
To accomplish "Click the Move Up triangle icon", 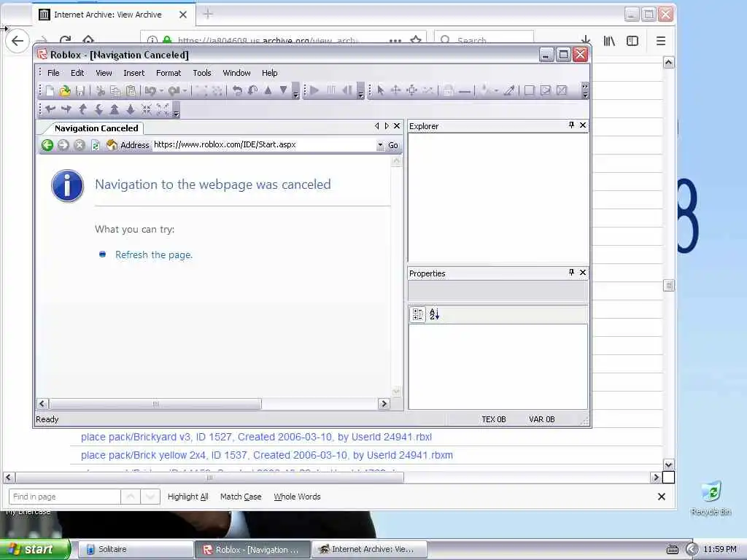I will tap(268, 90).
